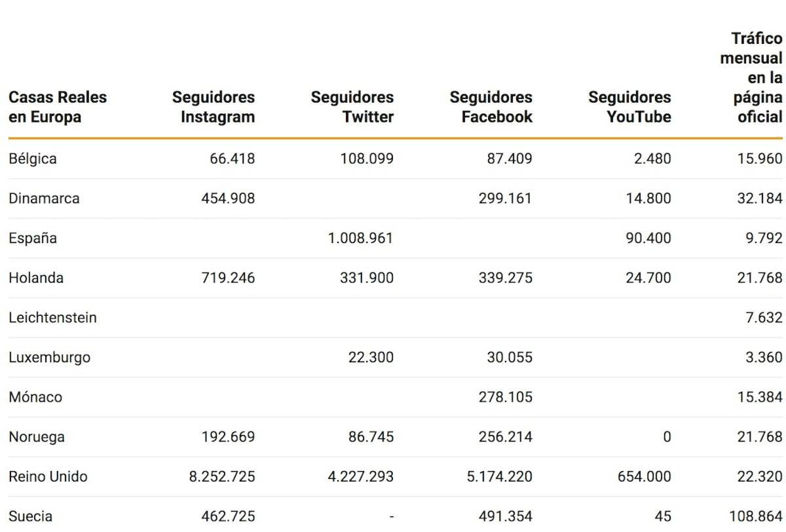
Task: Select the Bélgica row label
Action: tap(33, 159)
